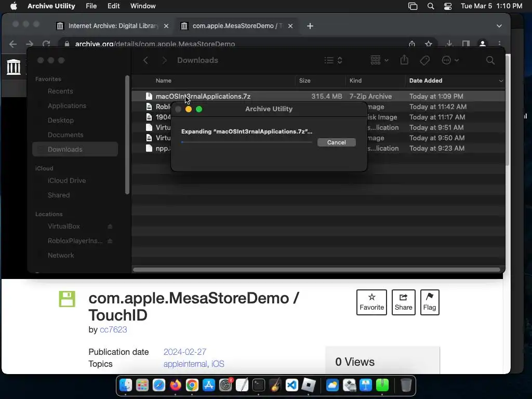
Task: Toggle Date Added sort order chevron
Action: point(501,81)
